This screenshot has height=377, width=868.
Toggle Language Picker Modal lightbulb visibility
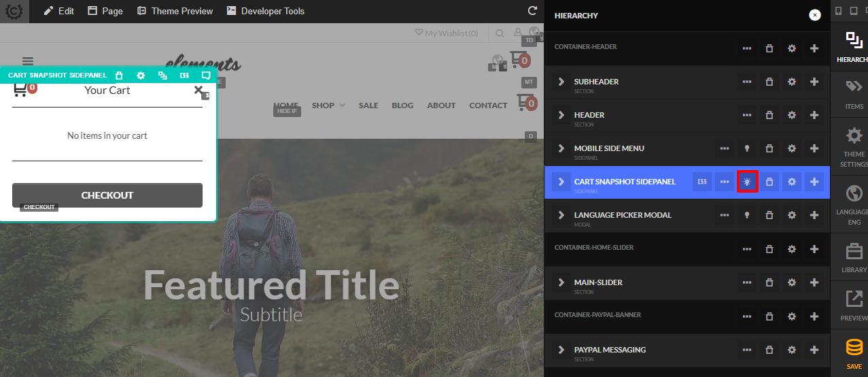coord(747,215)
